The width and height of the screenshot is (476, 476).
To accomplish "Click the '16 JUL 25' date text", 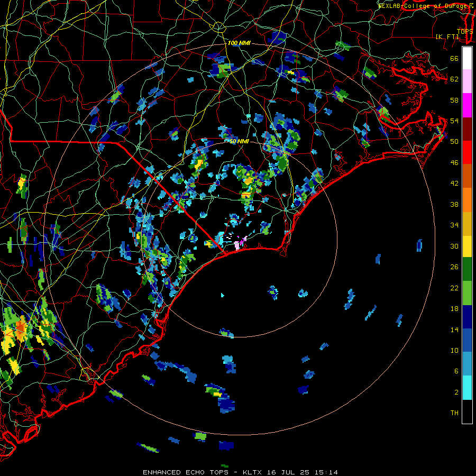I will pyautogui.click(x=288, y=472).
